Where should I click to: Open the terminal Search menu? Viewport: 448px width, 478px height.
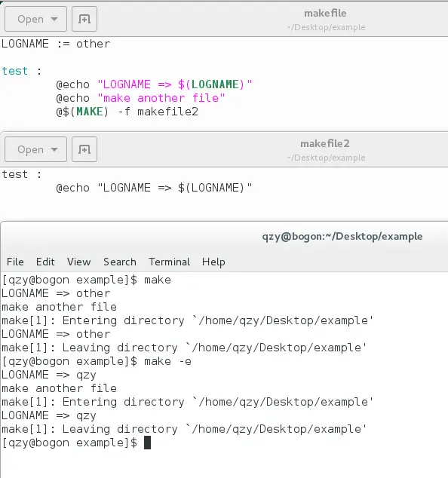click(x=120, y=262)
